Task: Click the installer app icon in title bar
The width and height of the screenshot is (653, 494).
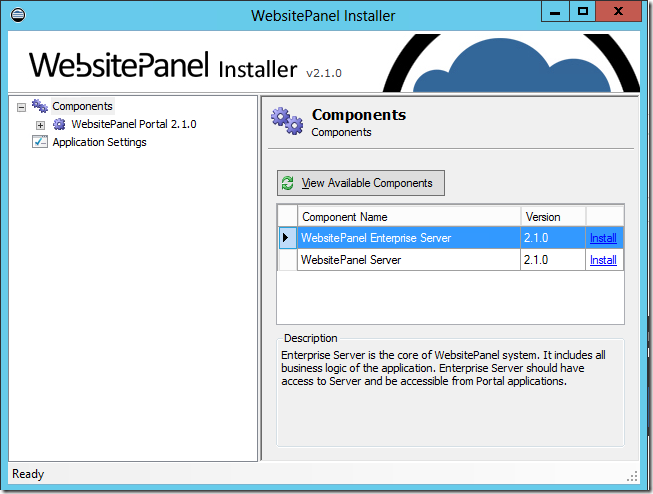Action: point(18,15)
